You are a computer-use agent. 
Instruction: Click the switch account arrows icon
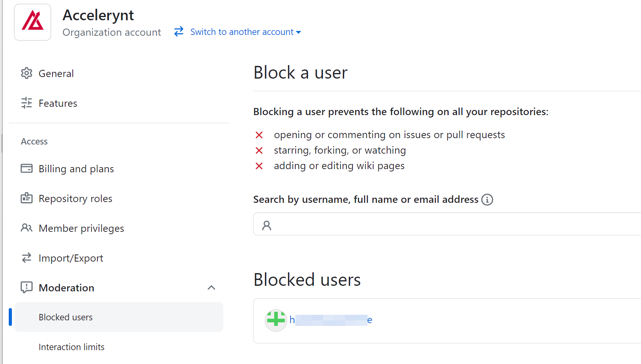[179, 31]
